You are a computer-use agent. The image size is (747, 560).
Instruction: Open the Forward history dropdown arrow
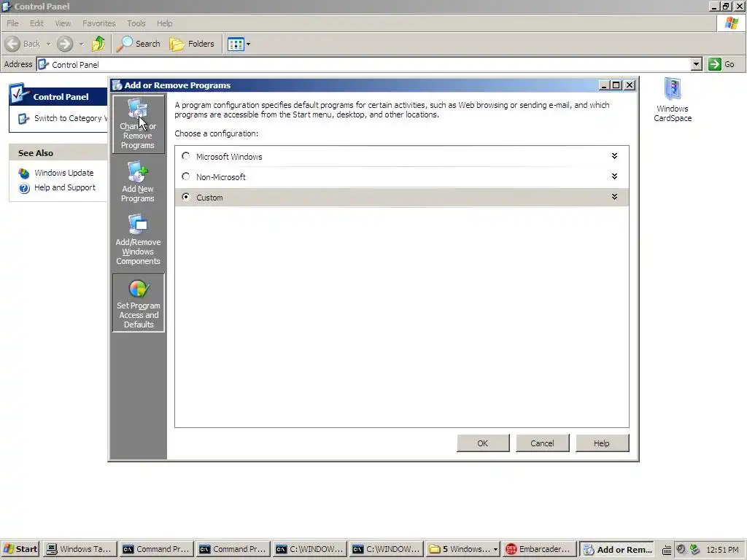(81, 44)
